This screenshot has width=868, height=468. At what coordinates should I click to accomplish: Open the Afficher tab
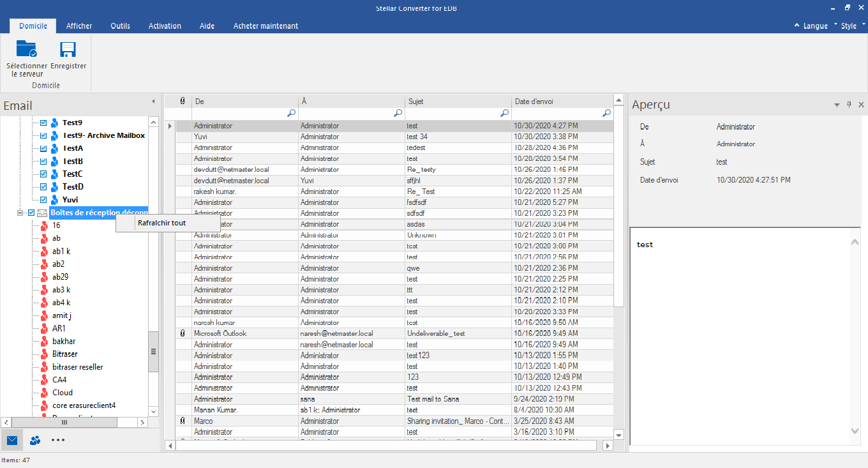click(79, 26)
